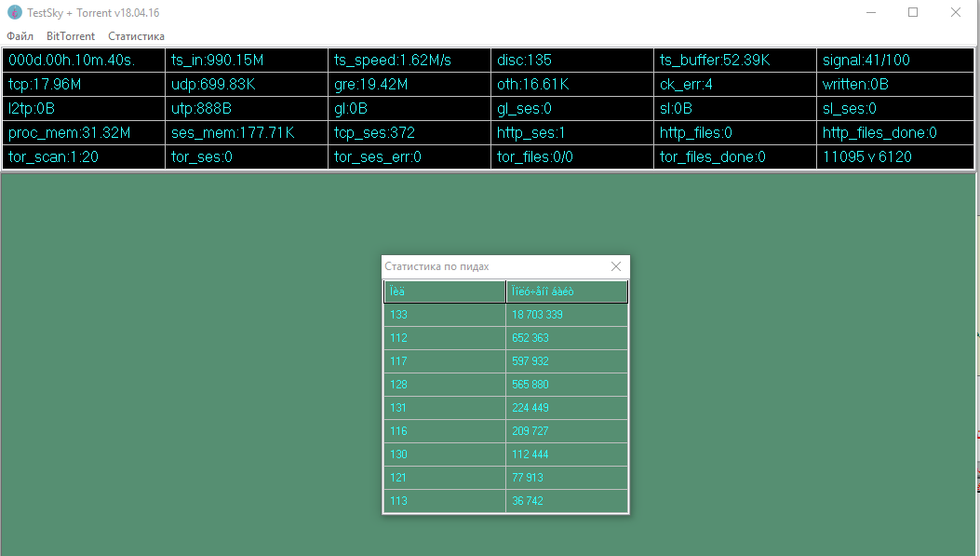
Task: Click the first column header in PID table
Action: [444, 292]
